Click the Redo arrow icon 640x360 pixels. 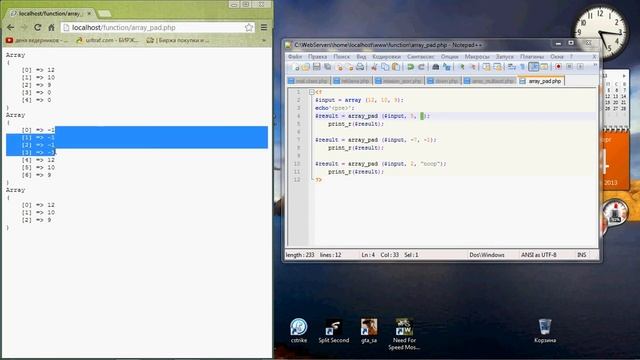(x=421, y=67)
